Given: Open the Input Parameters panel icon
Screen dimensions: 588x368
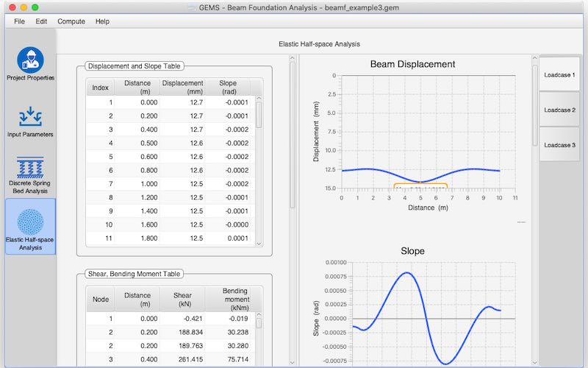Looking at the screenshot, I should 30,116.
